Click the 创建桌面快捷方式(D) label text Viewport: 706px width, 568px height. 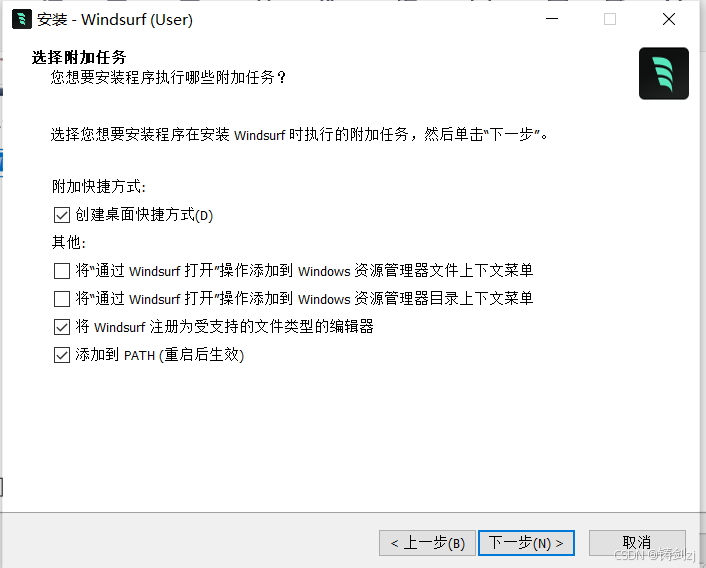click(x=144, y=215)
